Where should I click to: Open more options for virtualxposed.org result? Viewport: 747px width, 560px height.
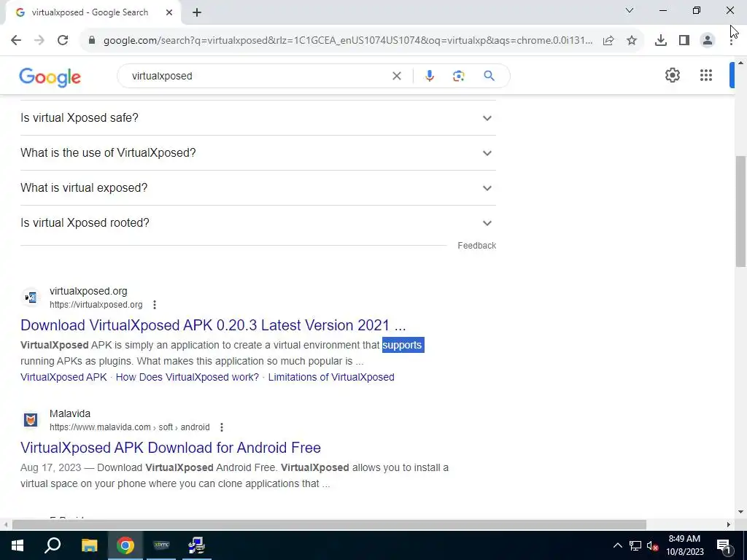(x=155, y=305)
